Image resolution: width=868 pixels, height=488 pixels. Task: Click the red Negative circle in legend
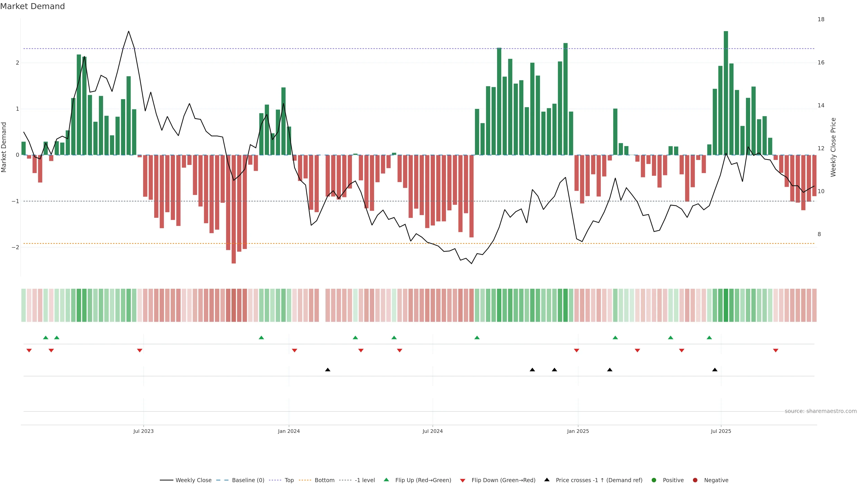coord(695,480)
